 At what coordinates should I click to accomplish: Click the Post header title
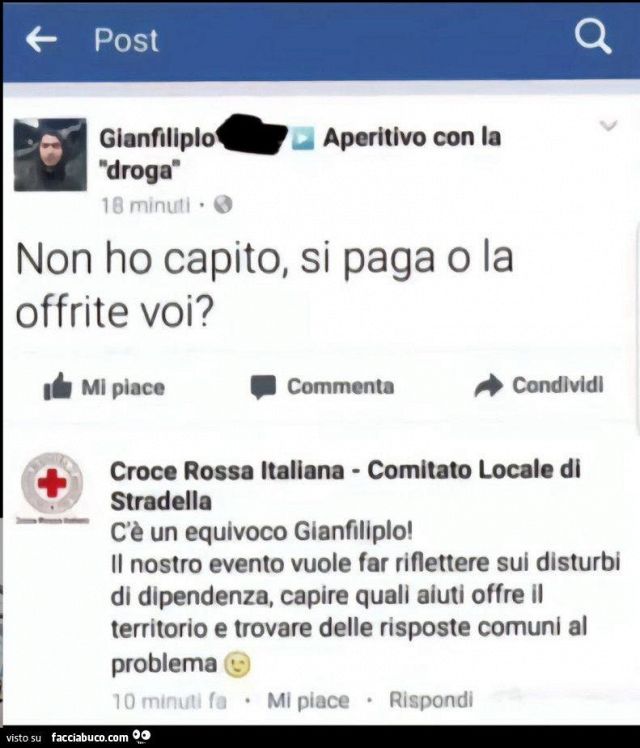(x=126, y=40)
